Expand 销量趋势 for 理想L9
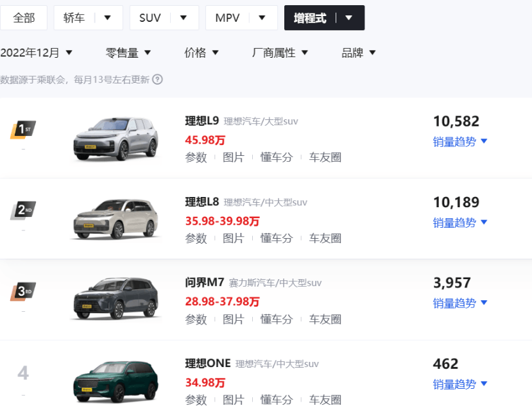This screenshot has width=532, height=410. point(460,141)
